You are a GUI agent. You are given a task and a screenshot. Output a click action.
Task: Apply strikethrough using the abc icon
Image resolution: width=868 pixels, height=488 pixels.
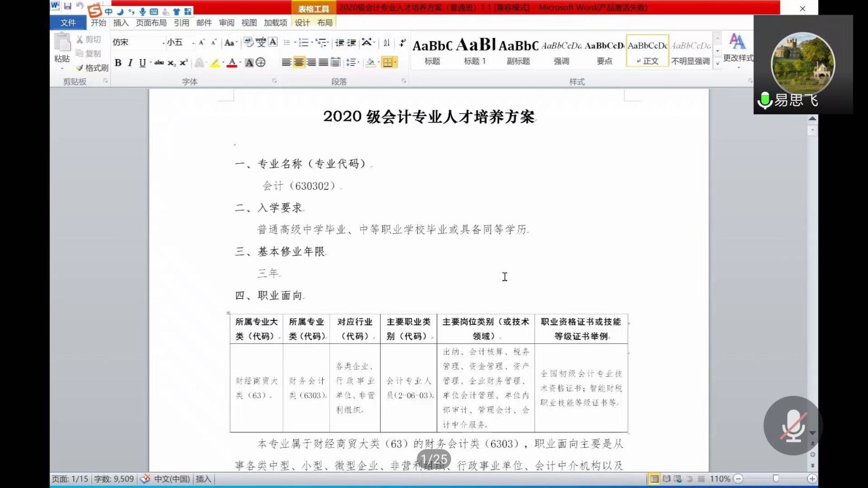coord(159,63)
